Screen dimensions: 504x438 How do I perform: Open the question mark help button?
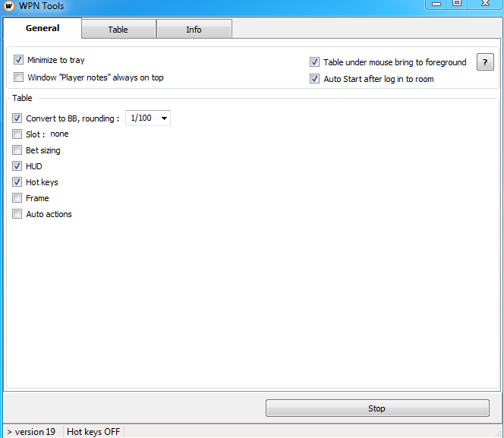pyautogui.click(x=485, y=62)
